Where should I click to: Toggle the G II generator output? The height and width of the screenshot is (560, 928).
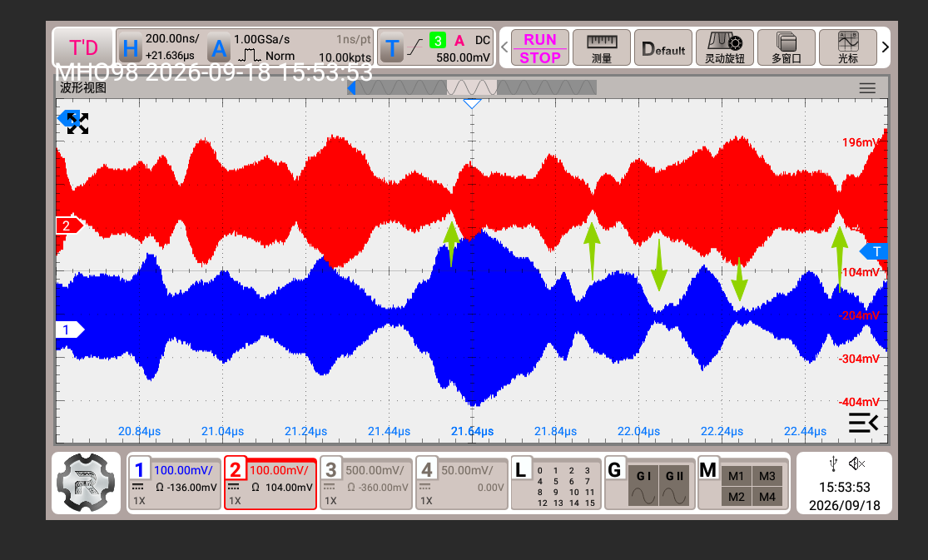click(675, 486)
